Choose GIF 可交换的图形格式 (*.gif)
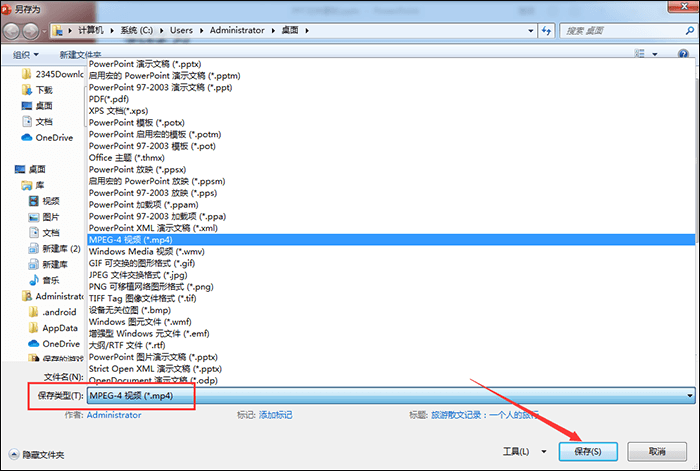The width and height of the screenshot is (700, 471). click(391, 263)
